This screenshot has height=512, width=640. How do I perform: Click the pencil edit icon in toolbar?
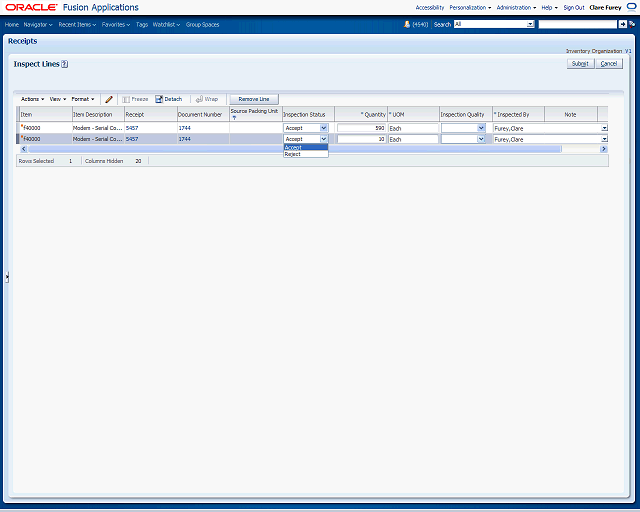[109, 99]
